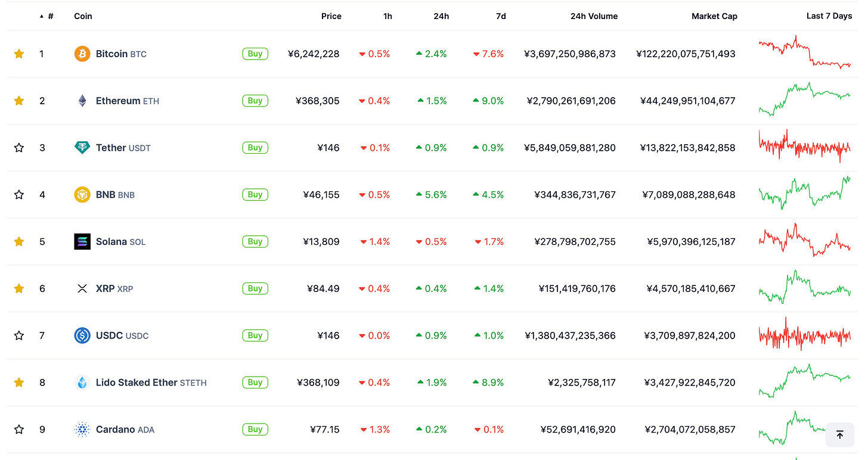Viewport: 868px width, 460px height.
Task: Click Solana price ¥13,809
Action: tap(321, 241)
